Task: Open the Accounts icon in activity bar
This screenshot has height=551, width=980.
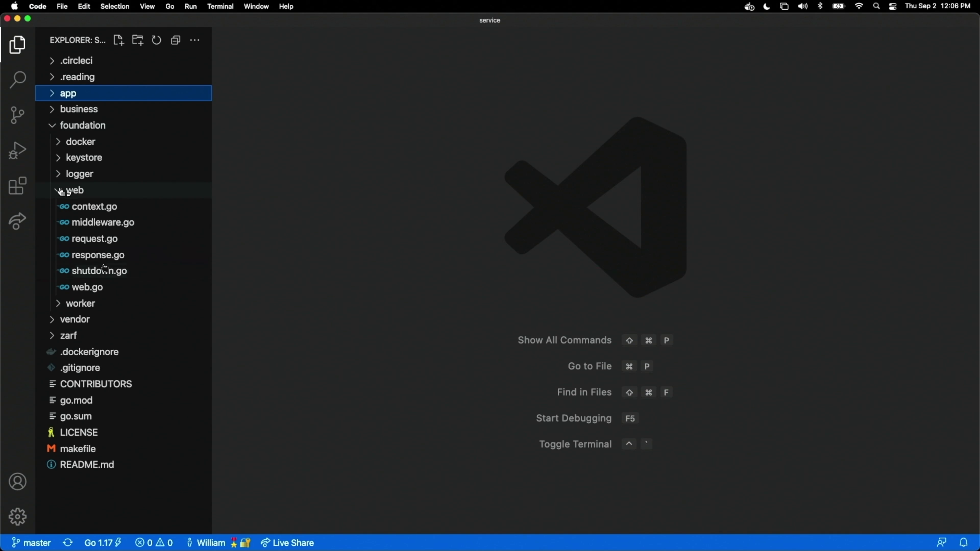Action: tap(18, 482)
